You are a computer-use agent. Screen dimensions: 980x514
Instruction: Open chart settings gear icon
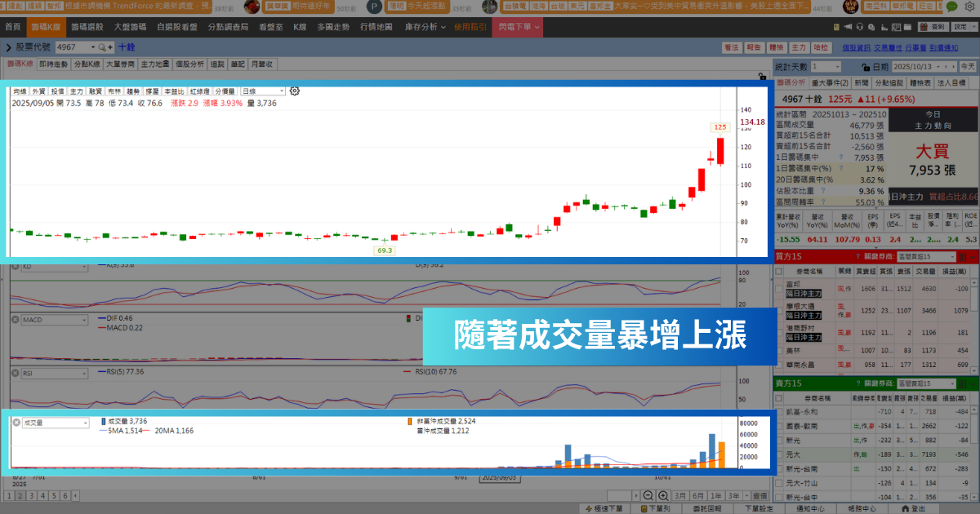click(x=295, y=91)
